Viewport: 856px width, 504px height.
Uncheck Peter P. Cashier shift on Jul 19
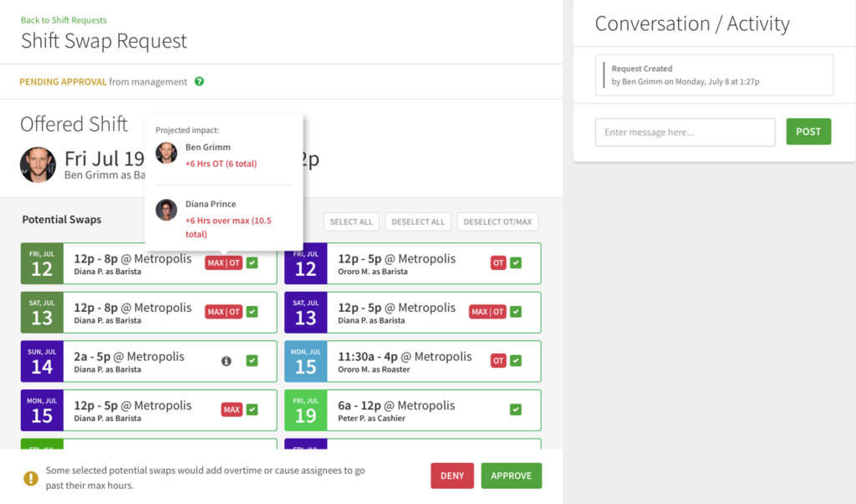516,410
